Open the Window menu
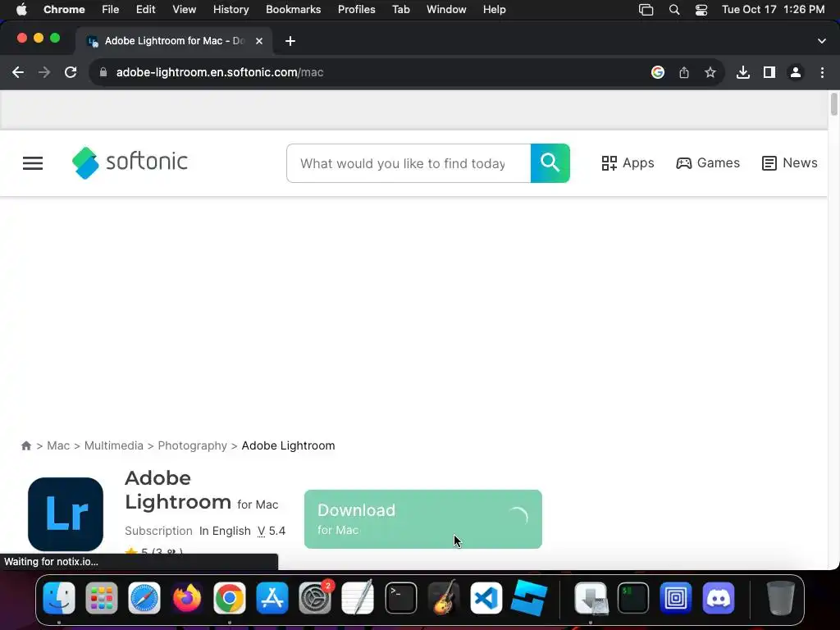The width and height of the screenshot is (840, 630). 446,10
